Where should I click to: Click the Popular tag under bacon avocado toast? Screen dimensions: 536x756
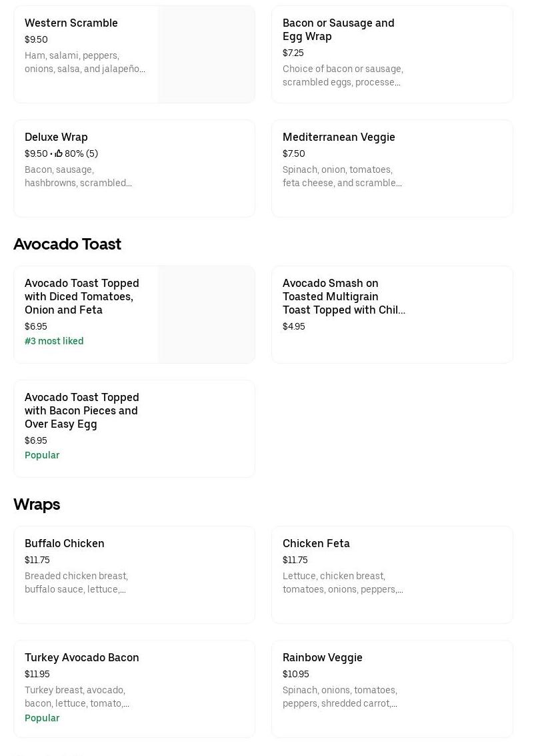point(42,456)
